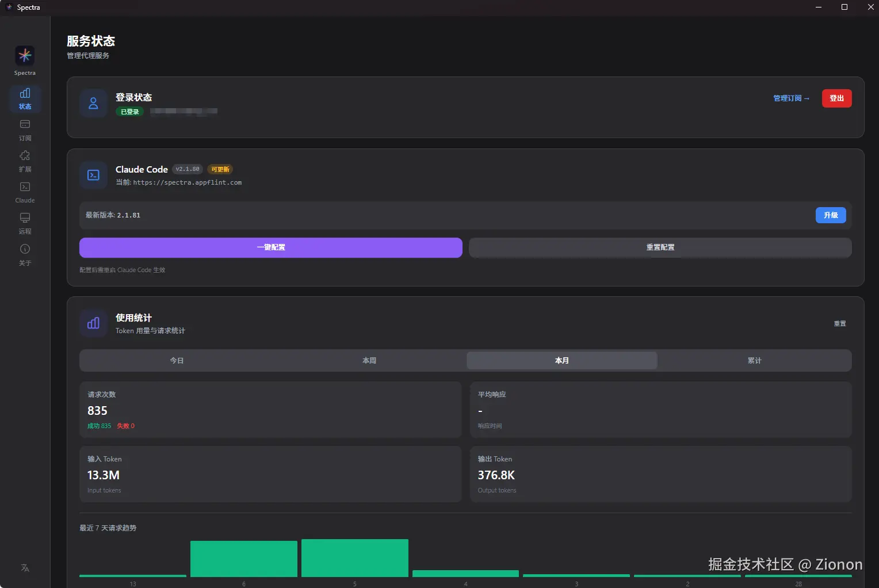Switch to the 今日 tab

point(177,361)
